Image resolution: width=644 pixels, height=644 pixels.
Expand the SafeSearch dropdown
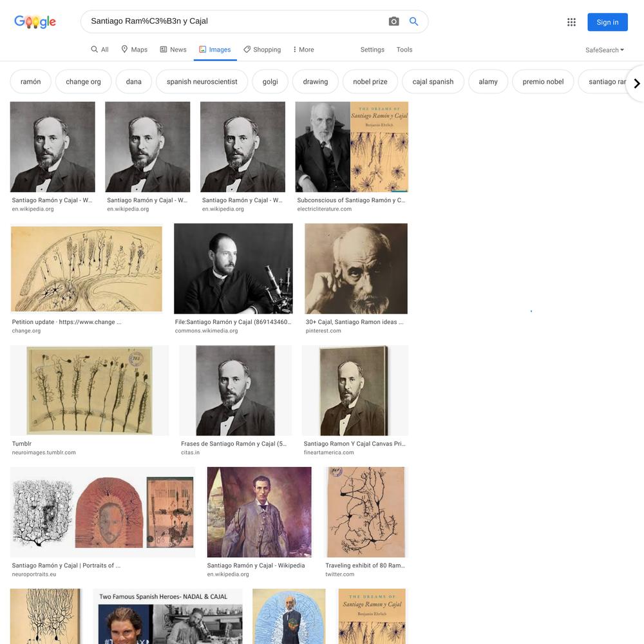pyautogui.click(x=605, y=50)
